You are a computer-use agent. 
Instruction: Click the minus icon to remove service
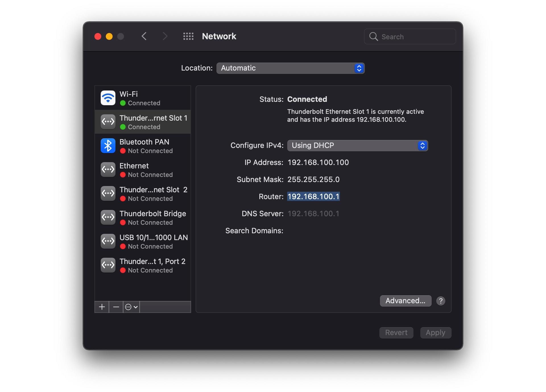coord(116,307)
